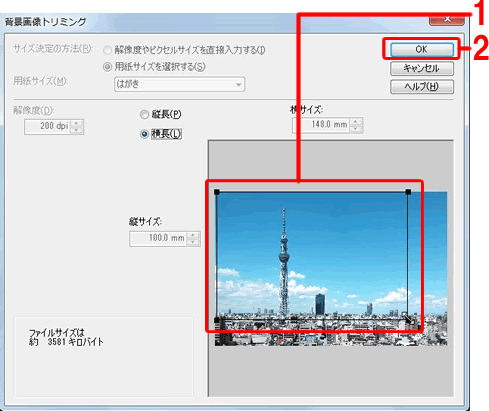The height and width of the screenshot is (411, 489).
Task: Click the Skytree preview image
Action: [x=331, y=269]
